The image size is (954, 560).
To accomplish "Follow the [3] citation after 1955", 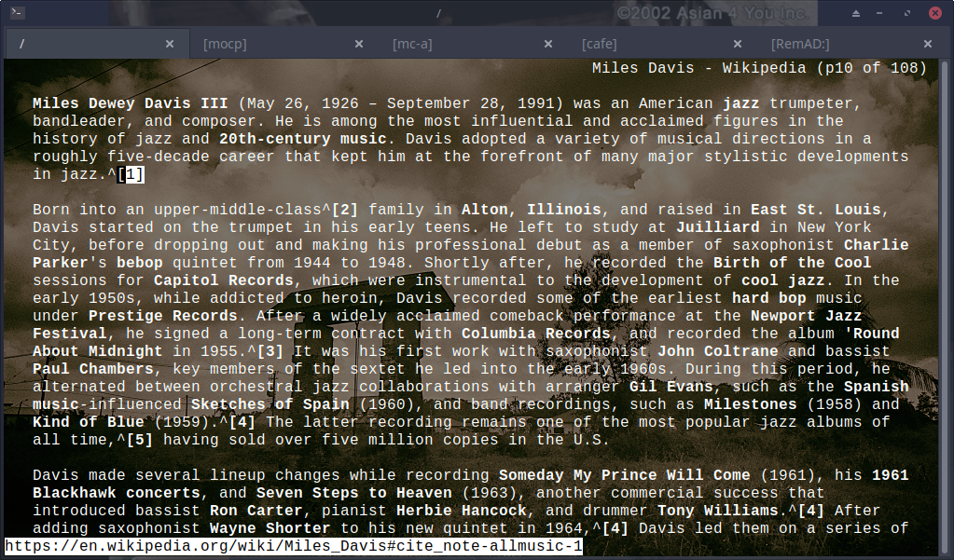I will point(270,351).
